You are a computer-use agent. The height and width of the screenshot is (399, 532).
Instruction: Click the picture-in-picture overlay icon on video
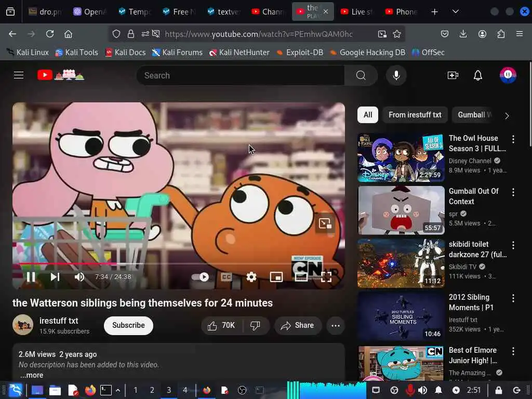pos(325,223)
